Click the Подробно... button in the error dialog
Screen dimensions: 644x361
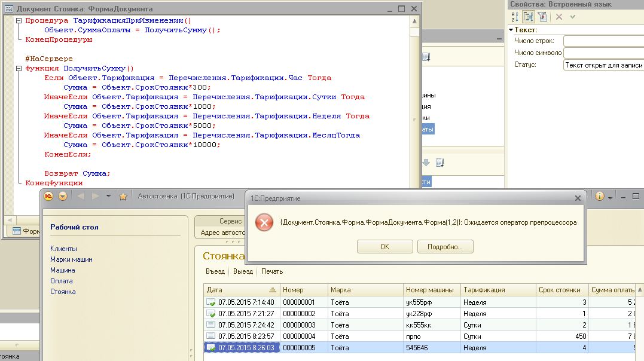pyautogui.click(x=445, y=247)
